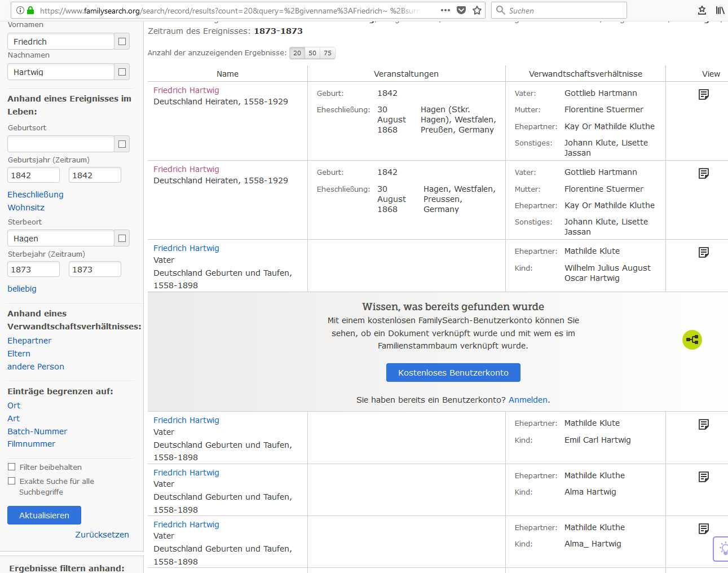The width and height of the screenshot is (728, 573).
Task: Open record view icon for Wilhelm Julius August Oscar Hartwig row
Action: pos(703,252)
